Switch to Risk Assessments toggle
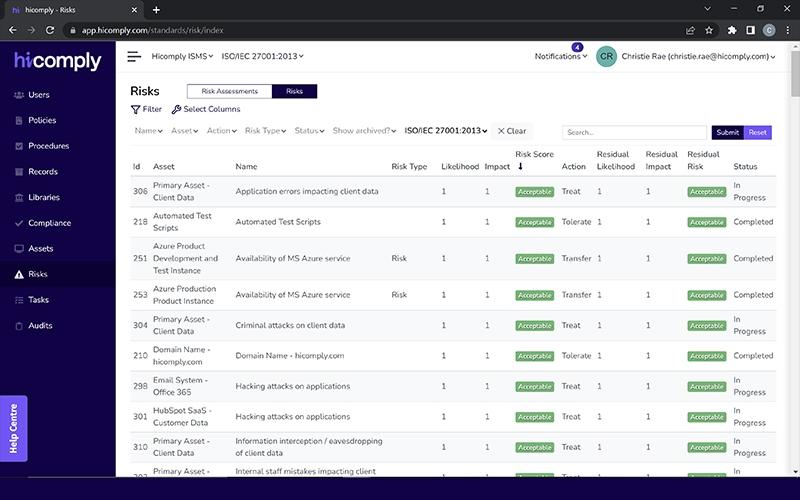800x500 pixels. (x=230, y=91)
